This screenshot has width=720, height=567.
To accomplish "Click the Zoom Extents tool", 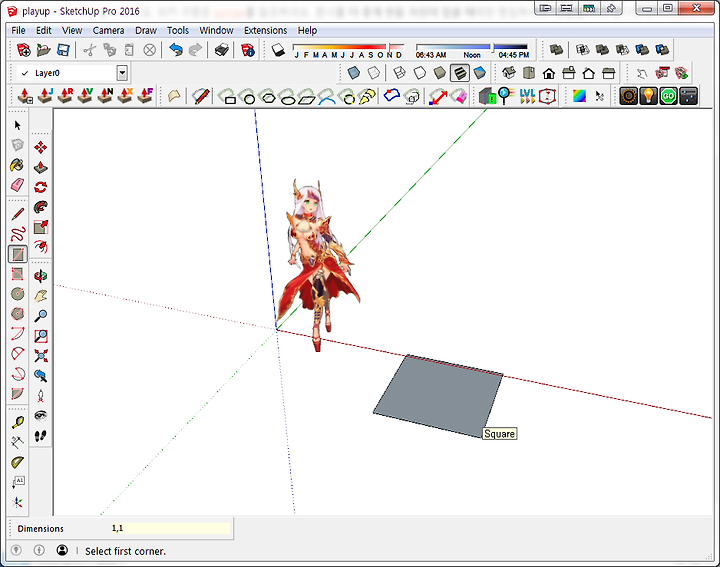I will point(40,356).
